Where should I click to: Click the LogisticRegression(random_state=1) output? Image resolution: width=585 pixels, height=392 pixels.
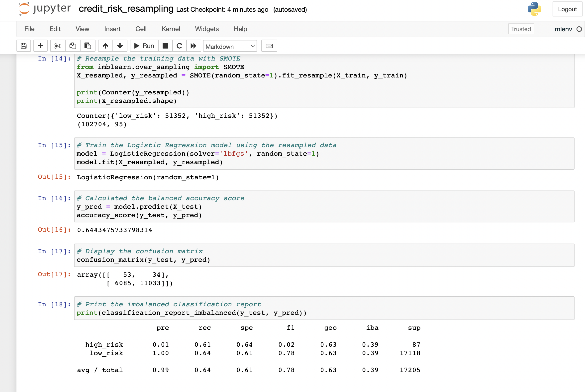[x=148, y=177]
